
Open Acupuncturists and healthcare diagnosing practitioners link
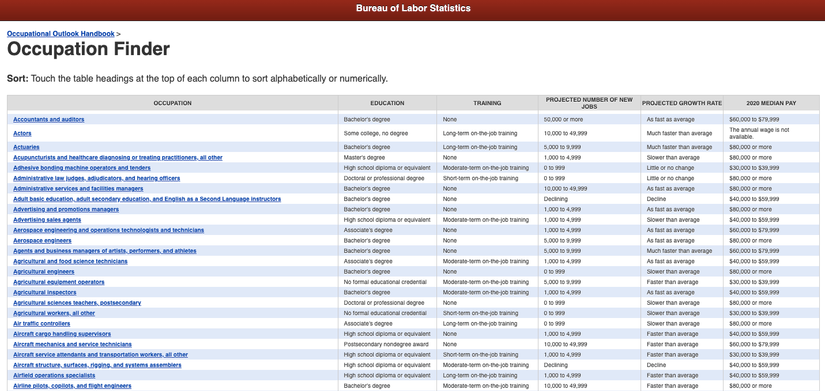118,157
